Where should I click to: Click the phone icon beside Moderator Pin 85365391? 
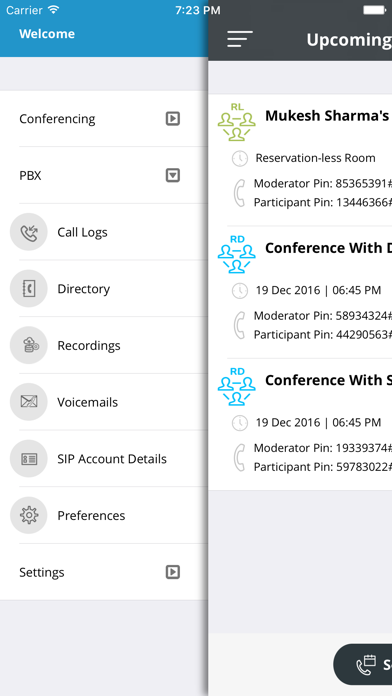click(239, 193)
